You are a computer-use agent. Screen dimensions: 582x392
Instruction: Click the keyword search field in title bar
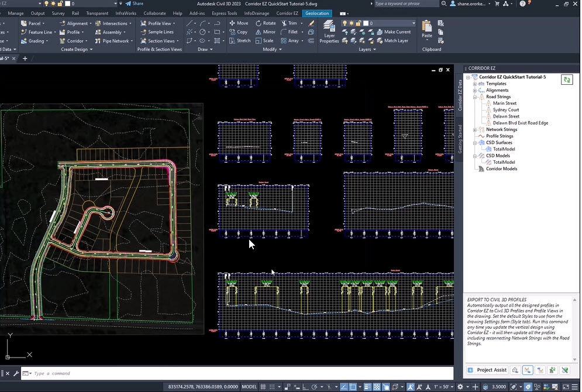tap(406, 4)
